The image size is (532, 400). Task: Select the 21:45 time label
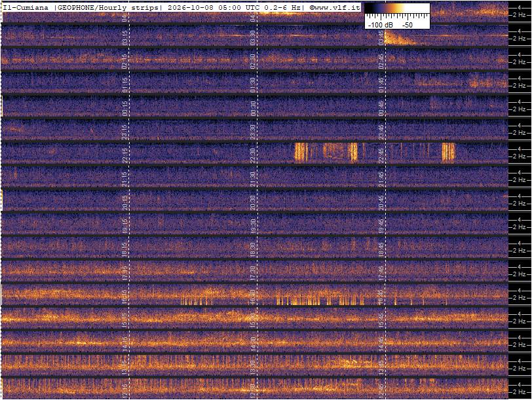[381, 179]
